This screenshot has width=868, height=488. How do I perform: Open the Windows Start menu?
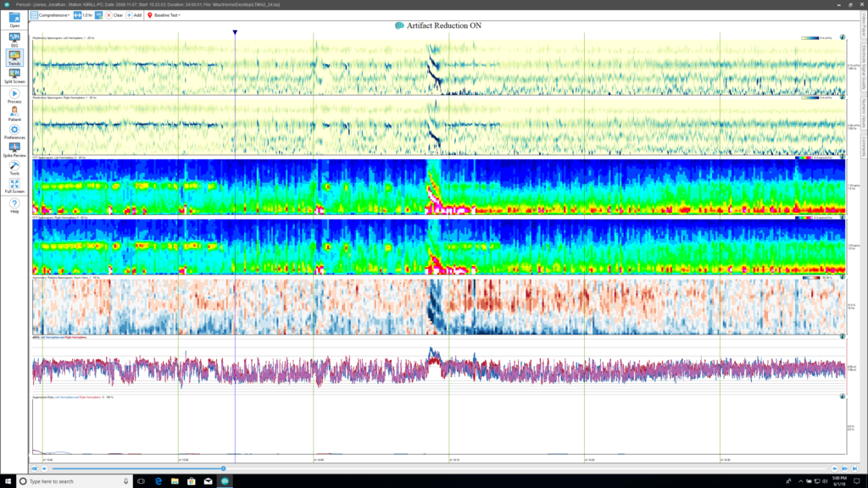pyautogui.click(x=8, y=481)
